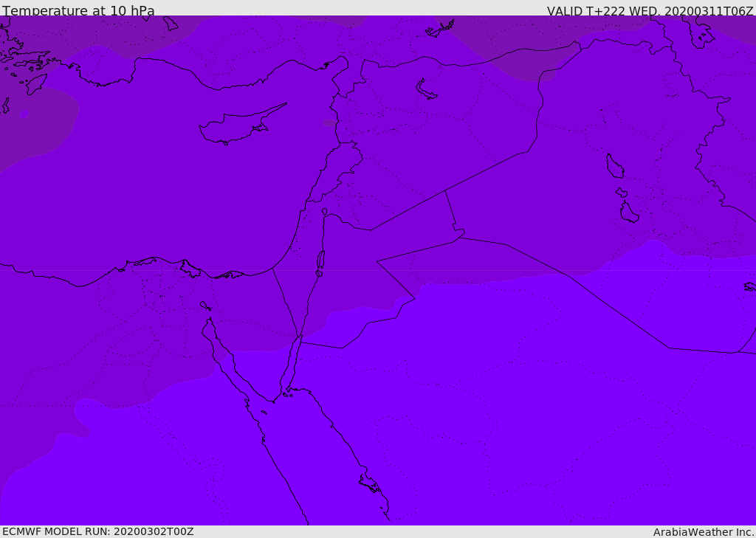Click the Dead Sea outline
Screen dimensions: 756x538
tap(320, 260)
